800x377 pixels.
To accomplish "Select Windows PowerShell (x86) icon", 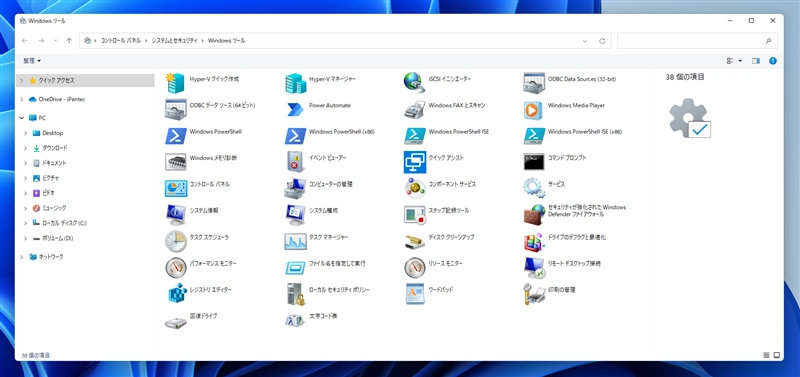I will point(295,136).
